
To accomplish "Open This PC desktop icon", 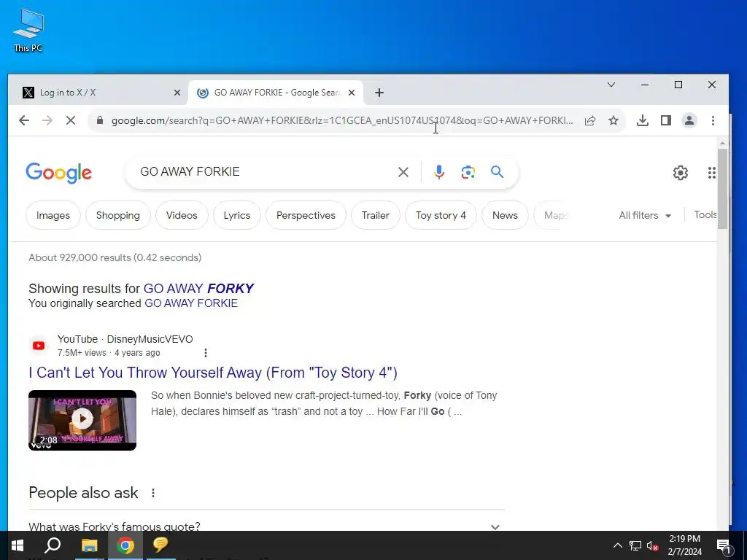I will click(28, 31).
